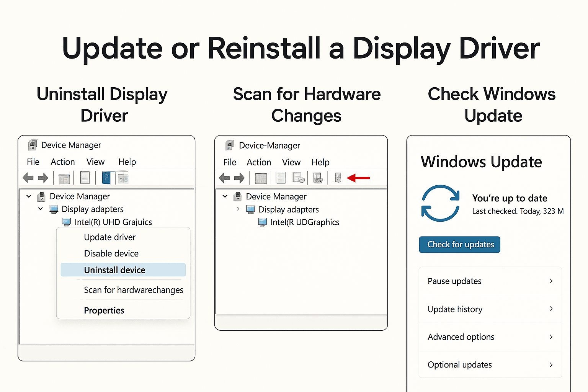Click back arrow in Uninstall Display Driver panel

click(x=28, y=178)
